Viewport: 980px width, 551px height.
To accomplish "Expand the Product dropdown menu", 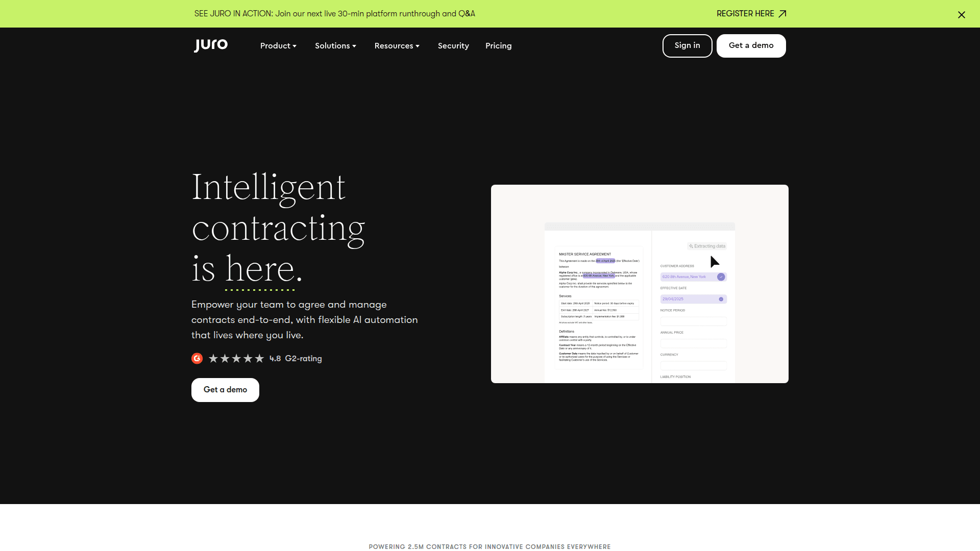I will tap(278, 46).
